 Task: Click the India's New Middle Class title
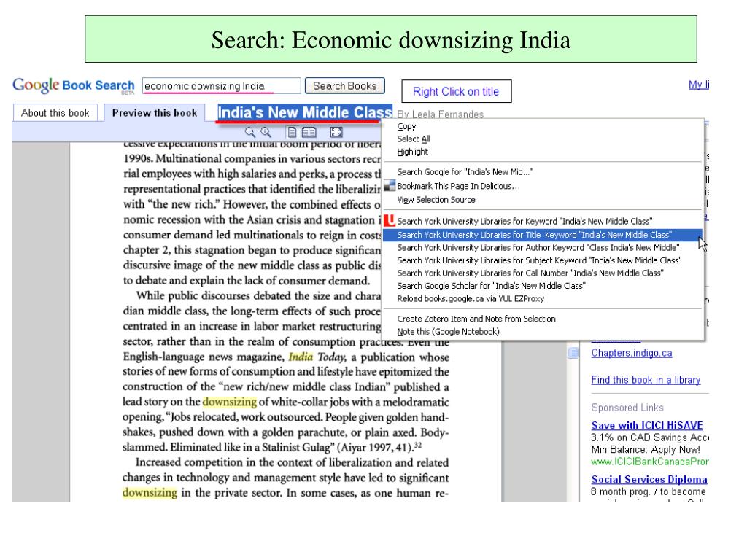tap(305, 113)
